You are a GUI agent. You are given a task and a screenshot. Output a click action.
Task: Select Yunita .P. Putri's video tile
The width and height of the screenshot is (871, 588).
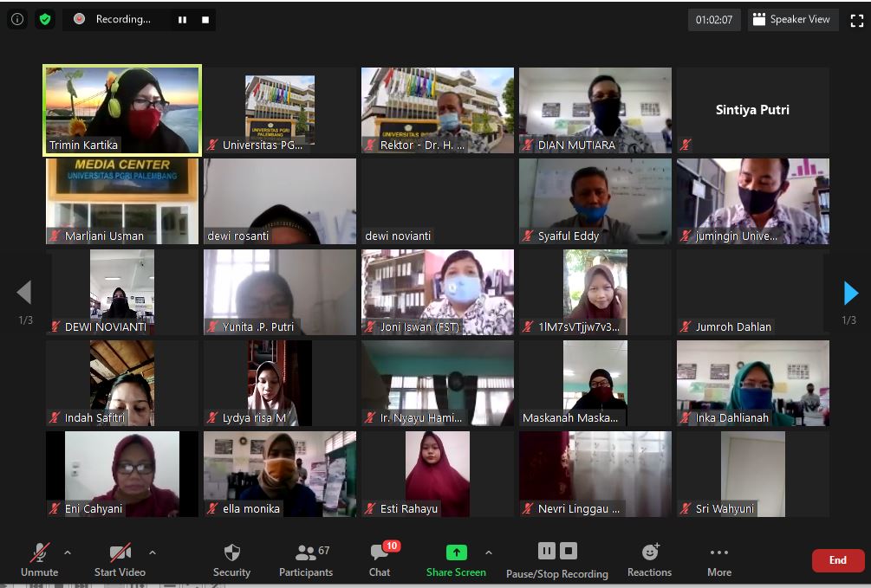coord(280,292)
